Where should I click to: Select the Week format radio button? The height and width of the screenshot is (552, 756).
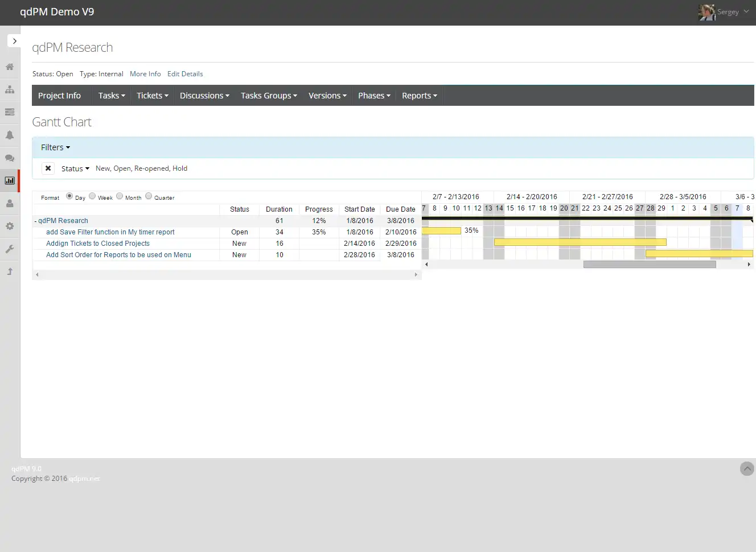[92, 196]
